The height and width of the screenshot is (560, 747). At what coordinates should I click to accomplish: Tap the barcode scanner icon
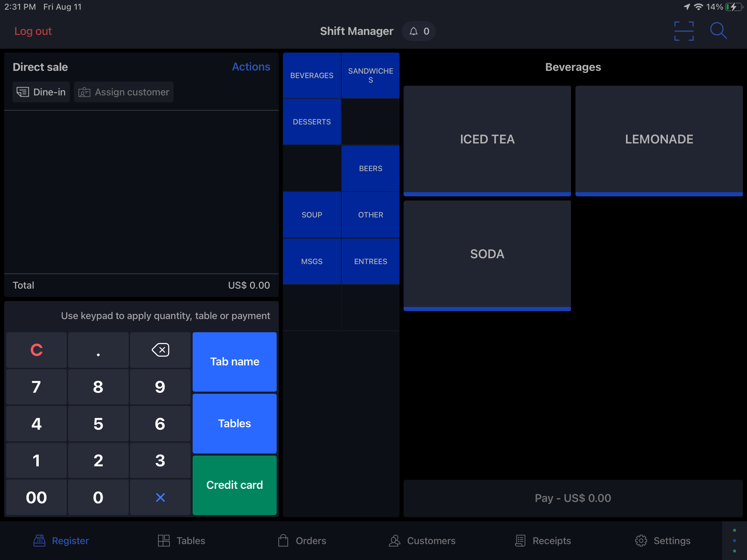(684, 31)
